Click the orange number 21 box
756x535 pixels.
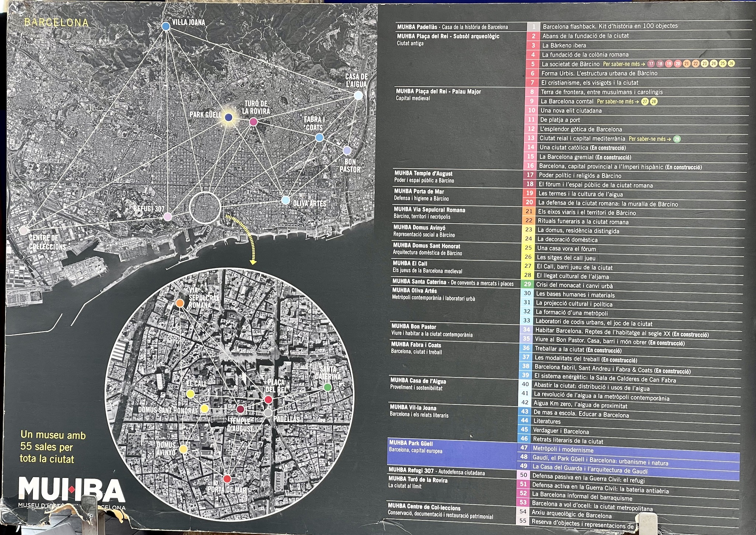[x=529, y=211]
